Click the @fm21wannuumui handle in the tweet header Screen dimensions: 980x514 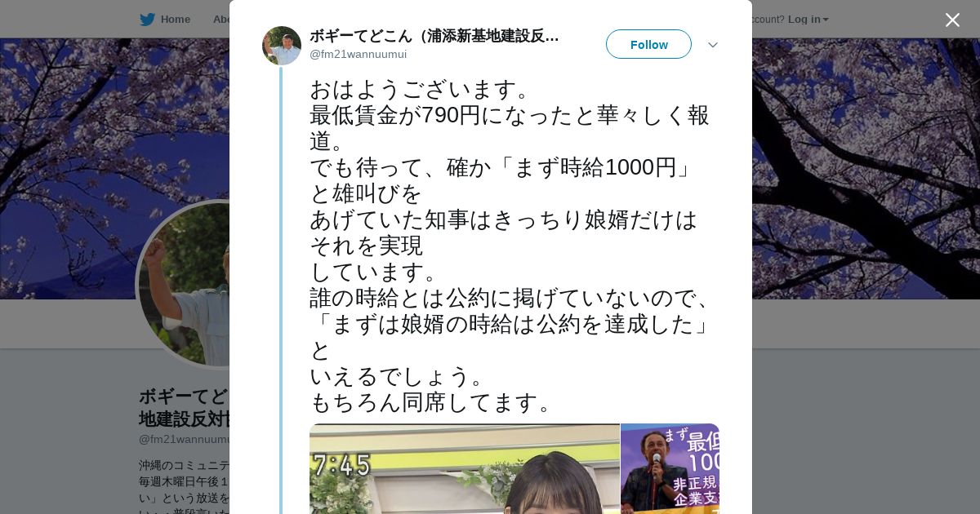click(358, 54)
